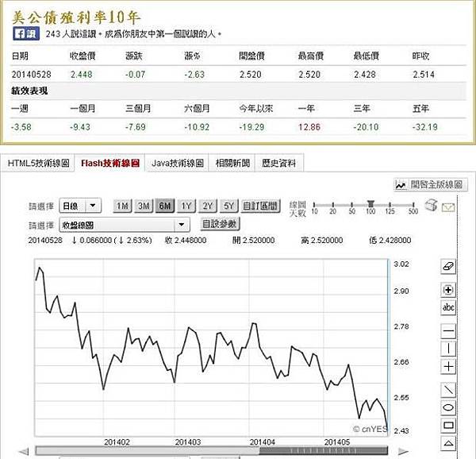Click the dark range handle in chart scrollbar
The width and height of the screenshot is (476, 459).
click(324, 450)
